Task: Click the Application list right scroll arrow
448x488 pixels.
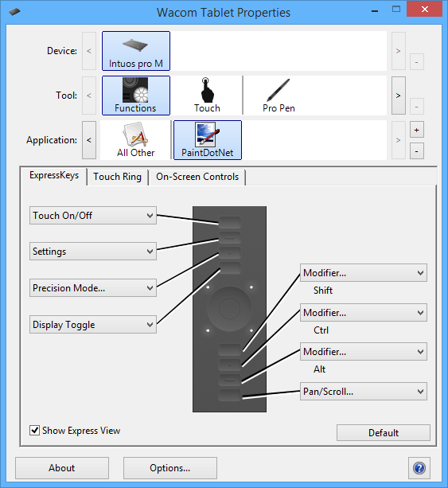Action: tap(398, 140)
